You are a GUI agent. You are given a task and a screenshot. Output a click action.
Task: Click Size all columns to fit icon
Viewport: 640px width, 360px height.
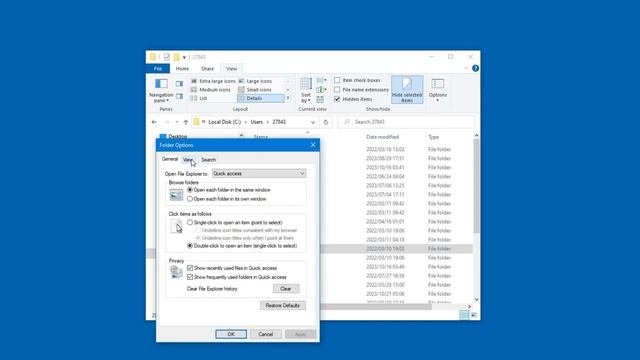point(320,99)
